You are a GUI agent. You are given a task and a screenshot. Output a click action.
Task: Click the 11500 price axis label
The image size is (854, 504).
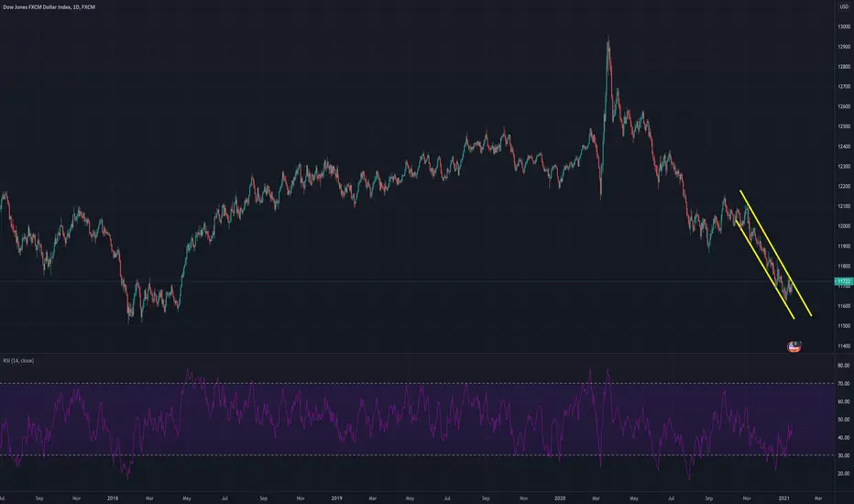pyautogui.click(x=844, y=326)
